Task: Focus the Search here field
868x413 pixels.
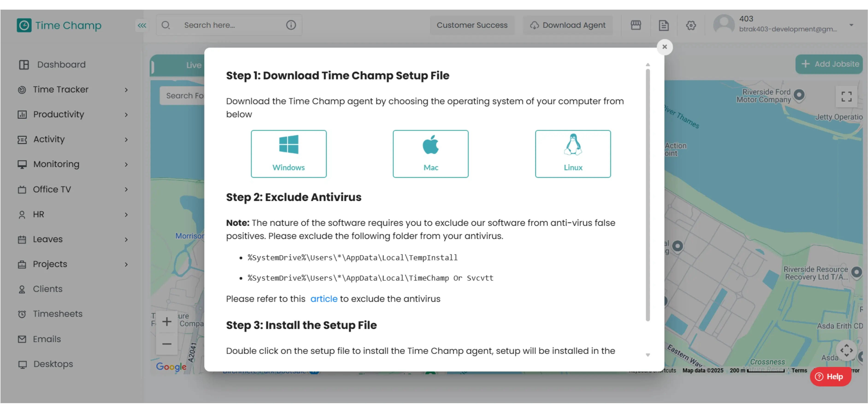Action: pos(229,25)
